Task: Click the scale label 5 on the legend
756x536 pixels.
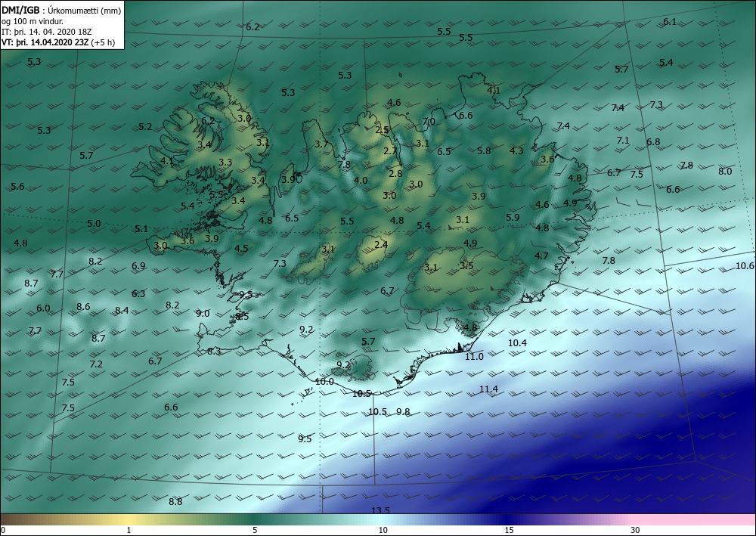Action: click(x=255, y=530)
